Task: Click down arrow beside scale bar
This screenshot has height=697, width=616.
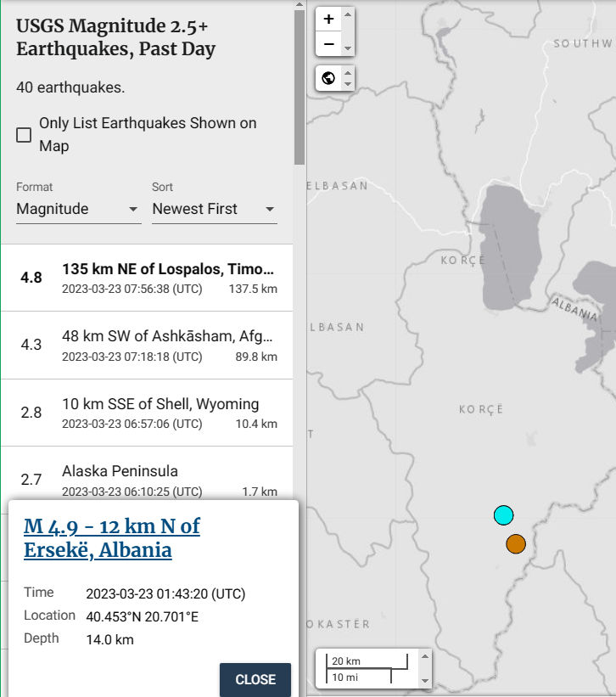Action: 424,680
